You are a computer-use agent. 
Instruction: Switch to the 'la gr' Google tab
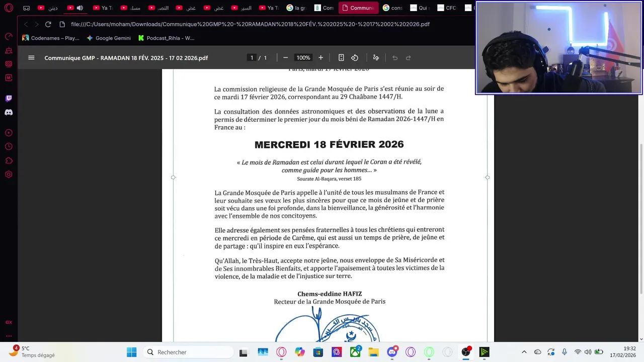coord(296,8)
